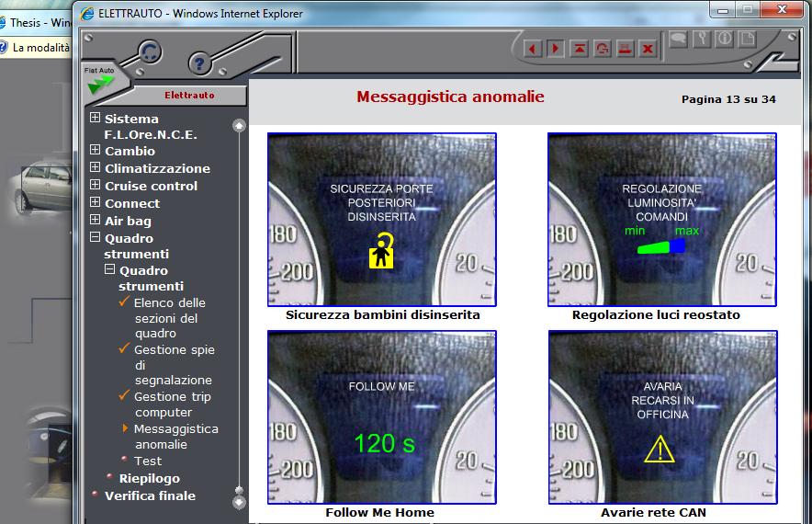Click the Cruise control menu label

pyautogui.click(x=151, y=186)
